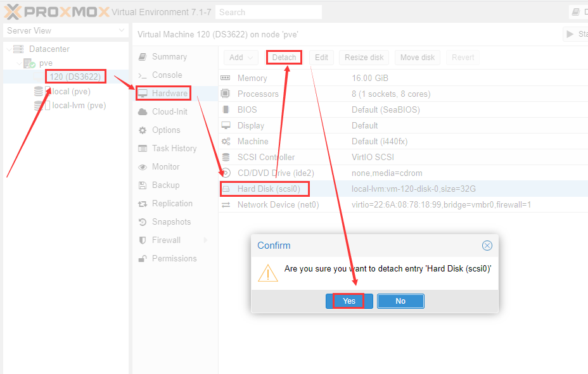Click the Default (i440fx) value
The height and width of the screenshot is (374, 588).
pos(380,142)
